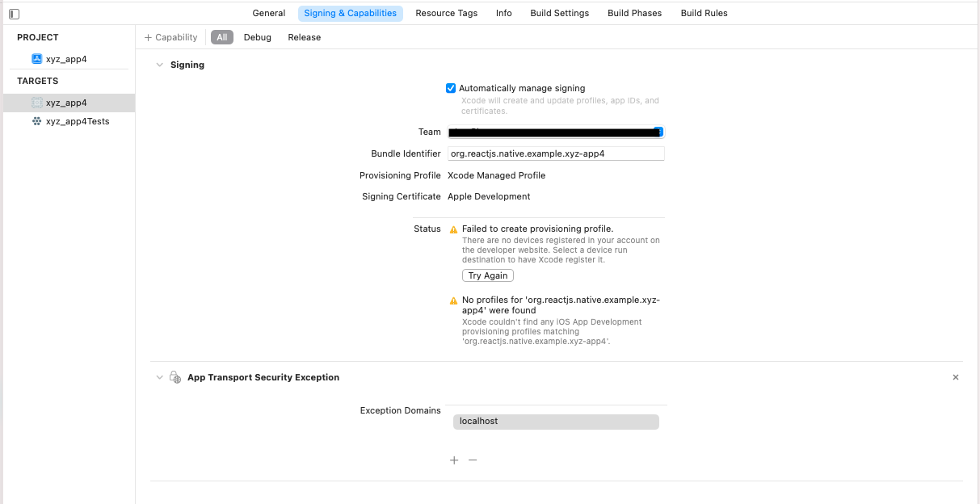Remove App Transport Security Exception capability
Image resolution: width=980 pixels, height=504 pixels.
click(x=956, y=377)
